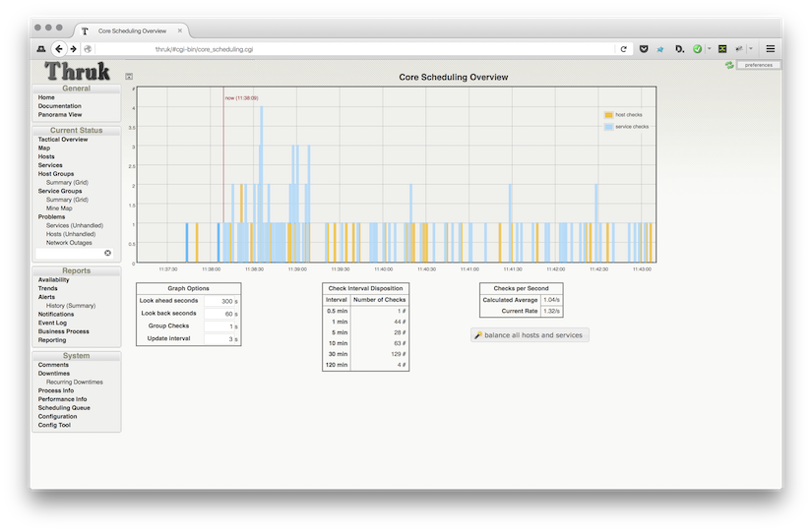Reload the page with the refresh icon
812x532 pixels.
click(623, 48)
